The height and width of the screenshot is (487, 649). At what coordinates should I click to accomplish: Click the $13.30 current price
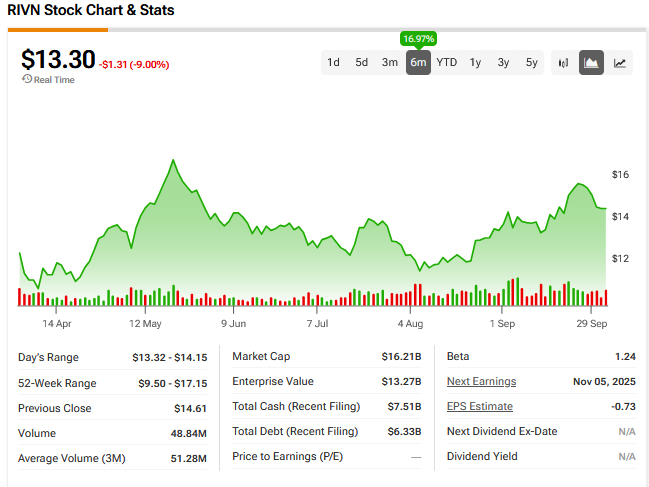point(56,60)
